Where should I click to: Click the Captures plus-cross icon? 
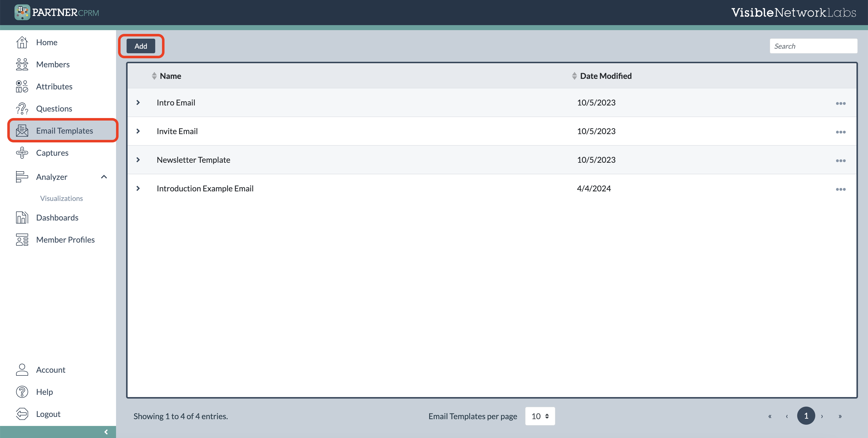point(22,153)
